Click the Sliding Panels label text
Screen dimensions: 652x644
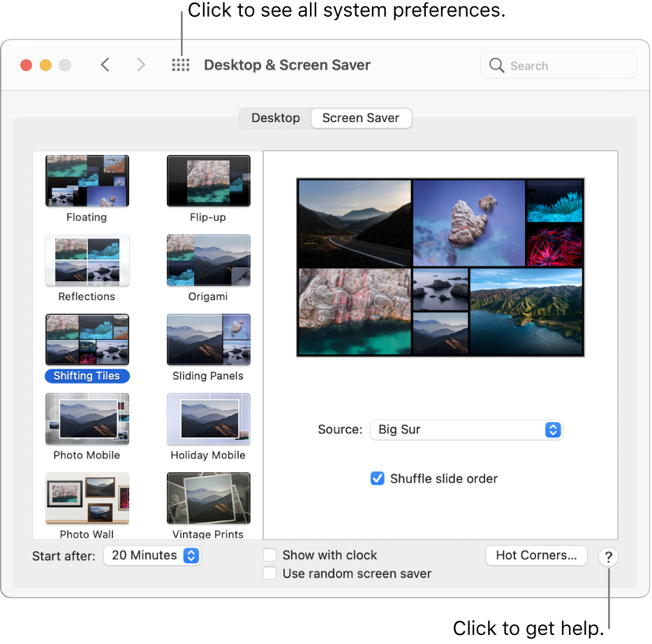208,376
